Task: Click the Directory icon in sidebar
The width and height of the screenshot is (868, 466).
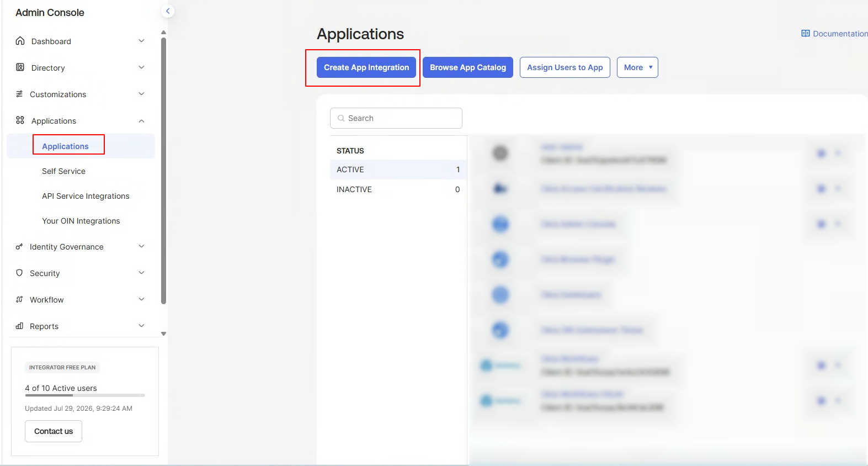Action: [x=20, y=67]
